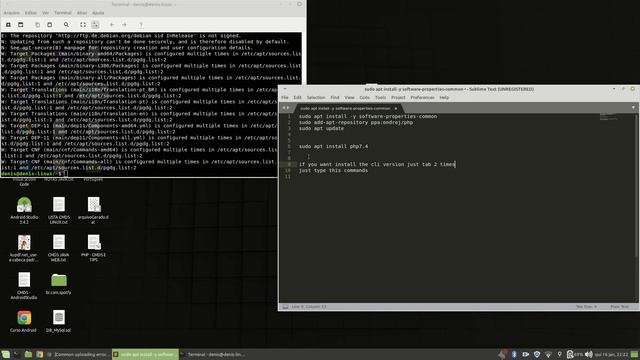Open the Help menu in Sublime Text
Image resolution: width=640 pixels, height=360 pixels.
tap(444, 98)
